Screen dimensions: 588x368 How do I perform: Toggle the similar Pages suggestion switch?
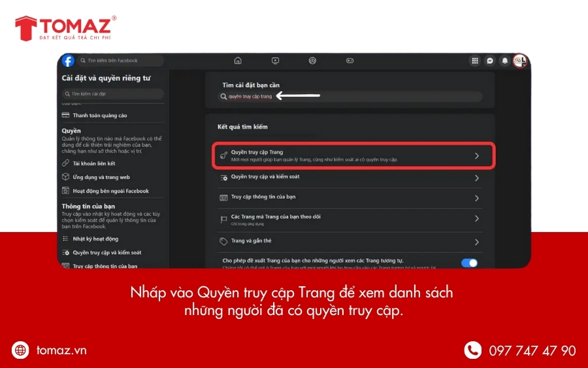[469, 263]
